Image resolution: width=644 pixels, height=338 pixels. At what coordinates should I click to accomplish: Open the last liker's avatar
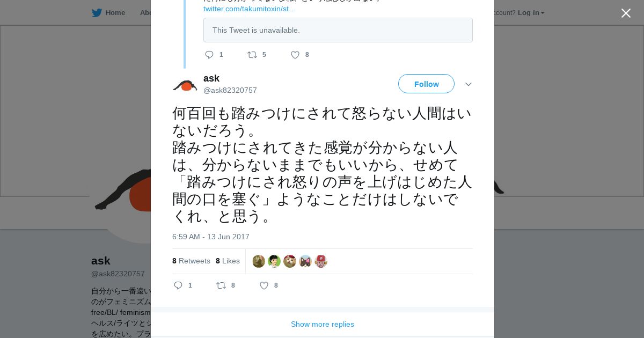pyautogui.click(x=321, y=261)
